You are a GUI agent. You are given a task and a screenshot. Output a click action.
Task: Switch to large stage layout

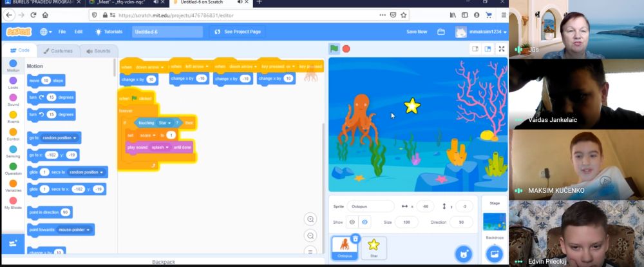pyautogui.click(x=488, y=49)
